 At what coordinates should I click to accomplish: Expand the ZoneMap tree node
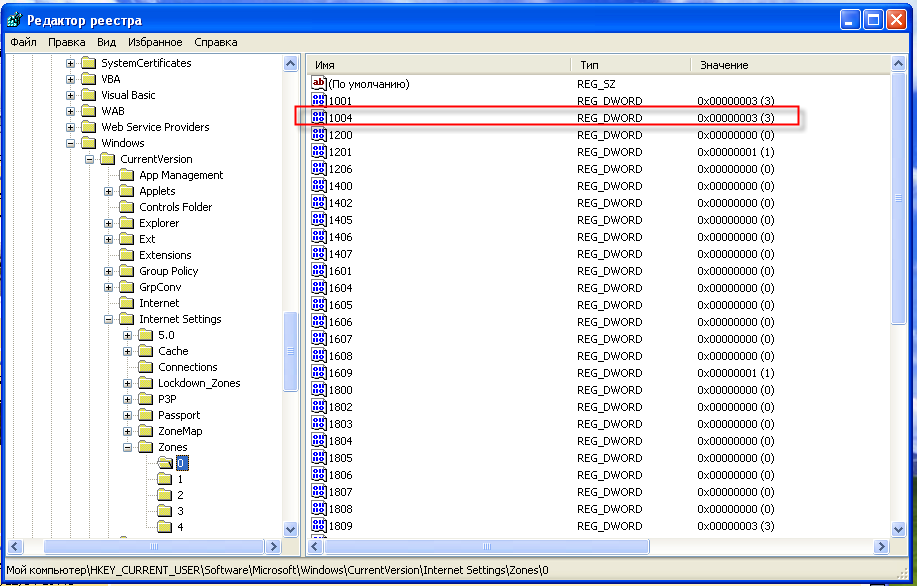(x=127, y=432)
